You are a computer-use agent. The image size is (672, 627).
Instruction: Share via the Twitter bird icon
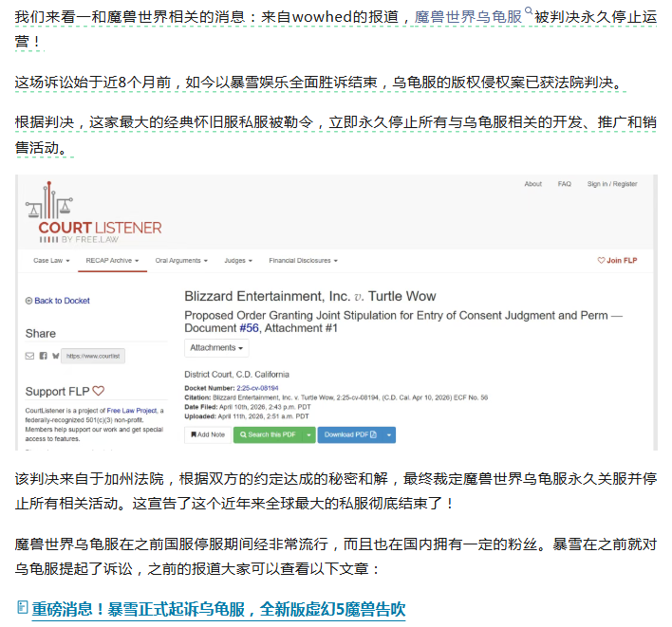[55, 356]
